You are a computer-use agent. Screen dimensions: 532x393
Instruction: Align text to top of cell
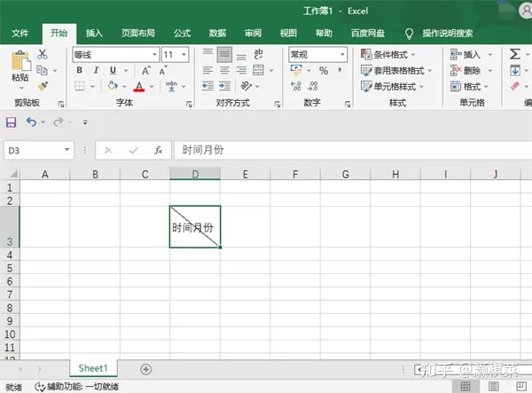click(208, 54)
